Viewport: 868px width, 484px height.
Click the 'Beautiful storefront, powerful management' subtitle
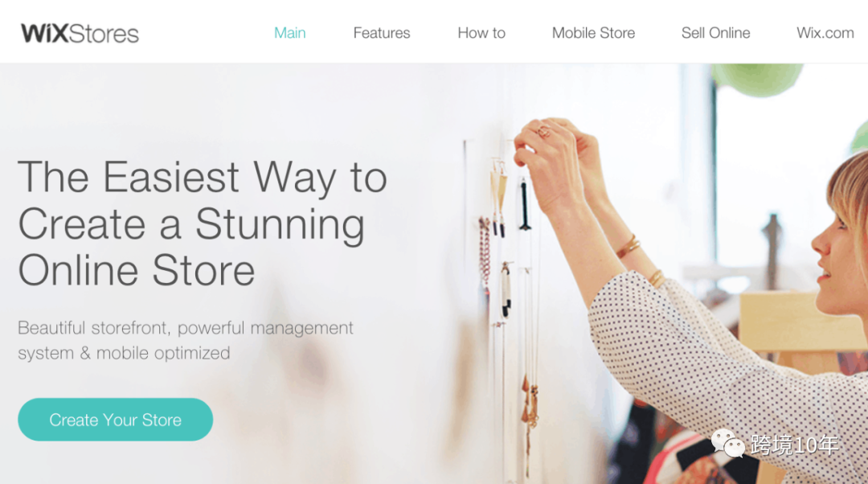186,328
